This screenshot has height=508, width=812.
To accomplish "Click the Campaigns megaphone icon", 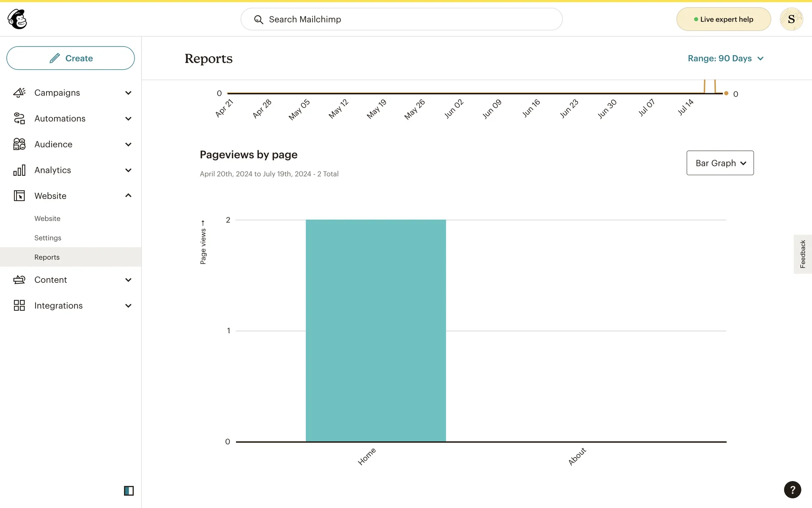I will click(19, 93).
